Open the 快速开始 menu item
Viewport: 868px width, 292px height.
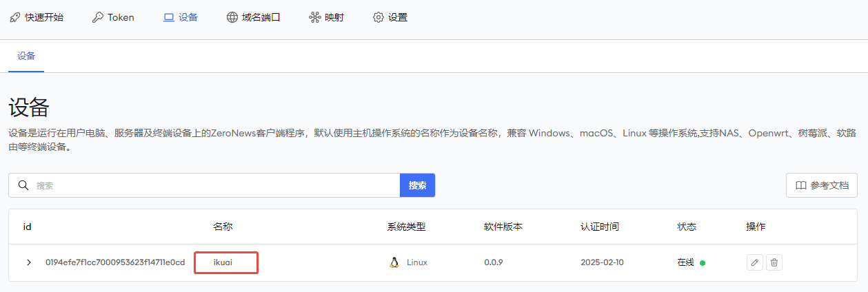point(37,17)
